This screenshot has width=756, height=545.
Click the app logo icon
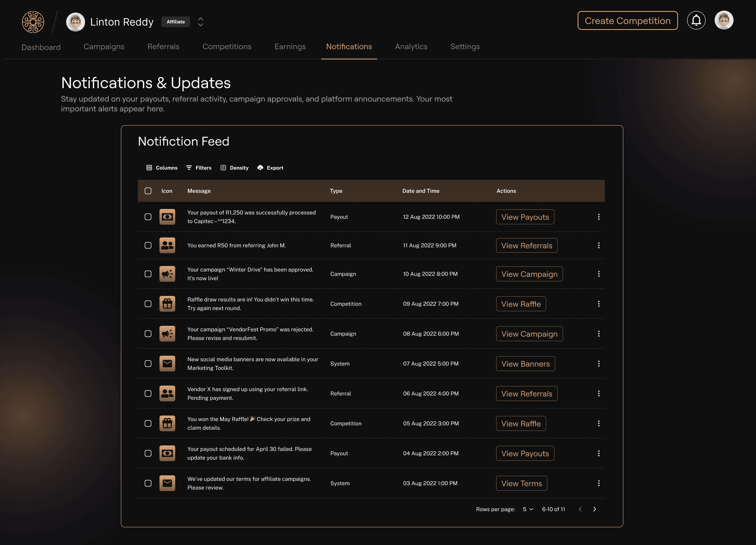pyautogui.click(x=33, y=22)
